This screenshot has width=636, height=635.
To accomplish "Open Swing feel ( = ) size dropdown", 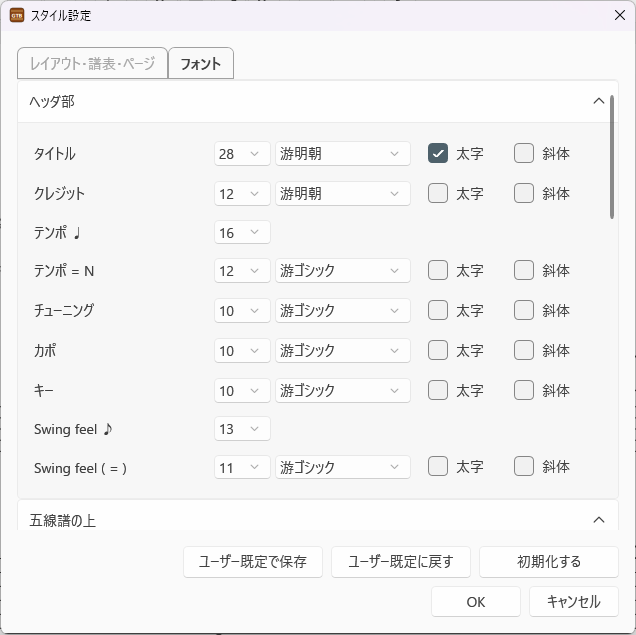I will click(242, 467).
